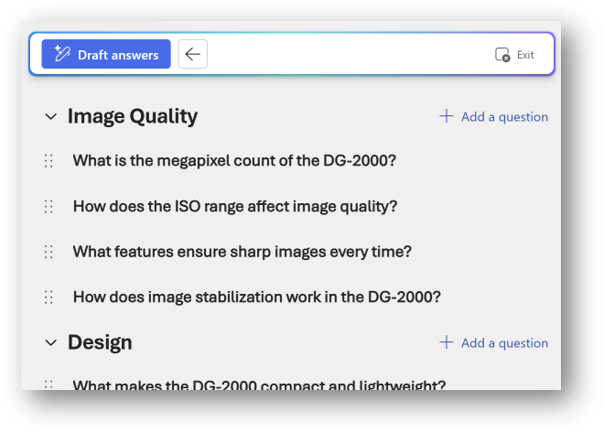Click drag handle beside compact and lightweight question
This screenshot has height=432, width=603.
coord(48,384)
